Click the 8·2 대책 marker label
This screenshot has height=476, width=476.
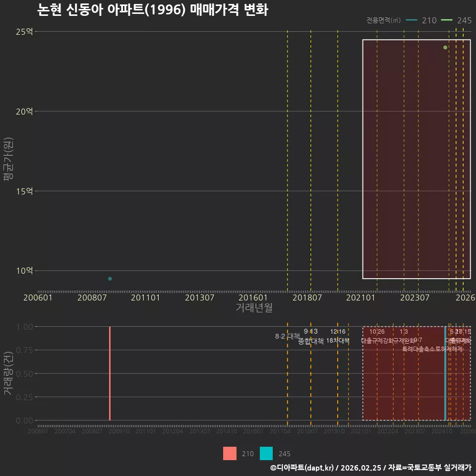287,336
